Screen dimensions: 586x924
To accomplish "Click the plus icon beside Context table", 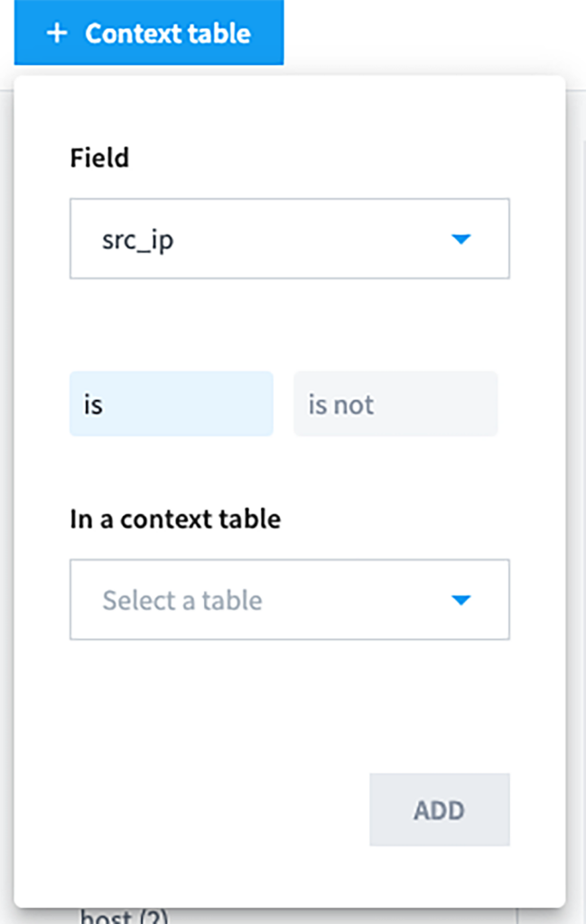I will pyautogui.click(x=57, y=34).
